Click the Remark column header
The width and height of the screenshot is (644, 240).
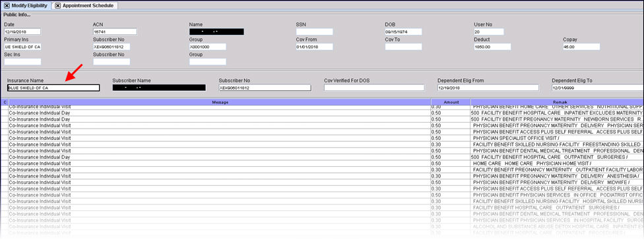tap(557, 102)
